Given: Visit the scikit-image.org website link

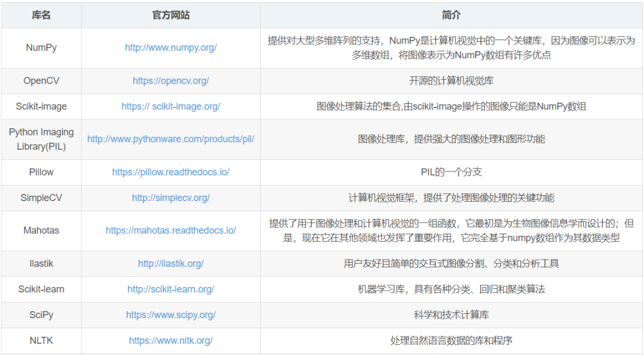Looking at the screenshot, I should click(171, 106).
